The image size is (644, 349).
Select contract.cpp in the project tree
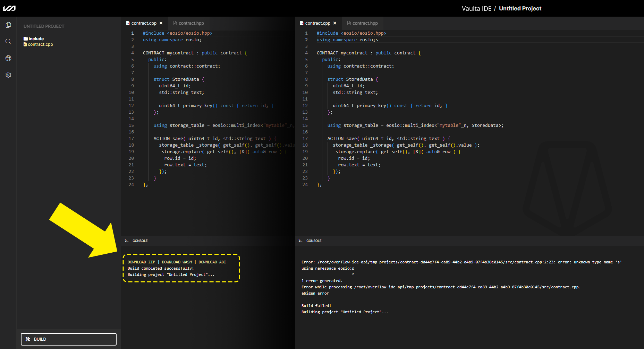[x=41, y=44]
